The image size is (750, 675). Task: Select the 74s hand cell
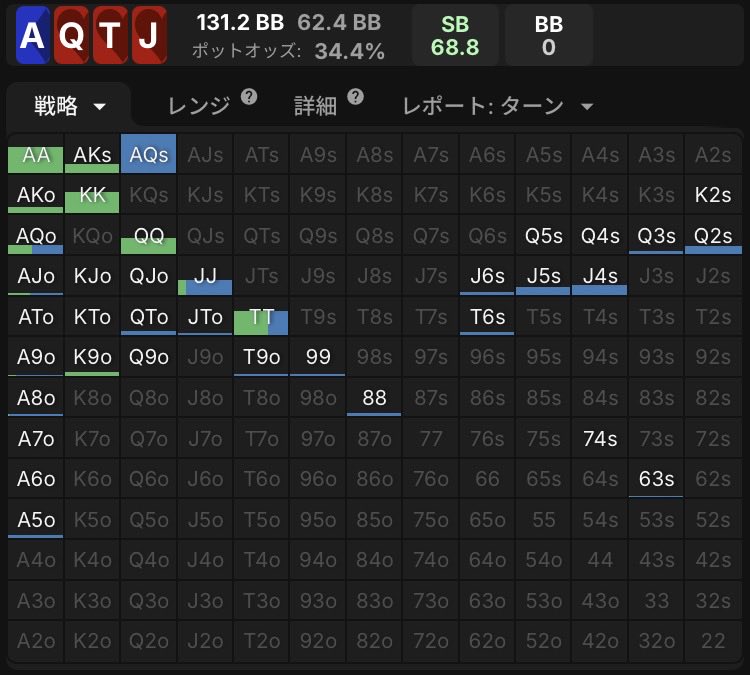[600, 438]
